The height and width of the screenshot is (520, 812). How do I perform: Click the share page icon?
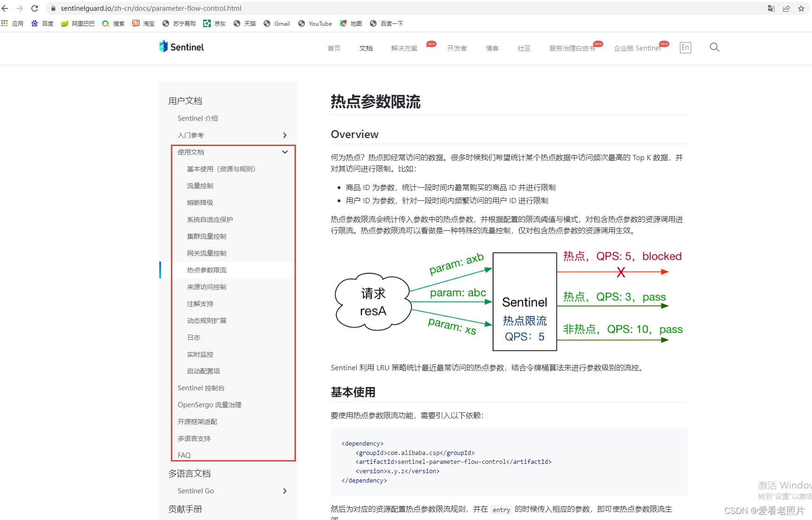click(x=786, y=8)
